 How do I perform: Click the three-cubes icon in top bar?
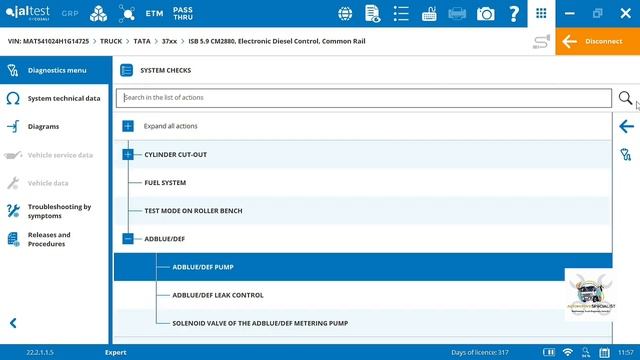coord(98,13)
